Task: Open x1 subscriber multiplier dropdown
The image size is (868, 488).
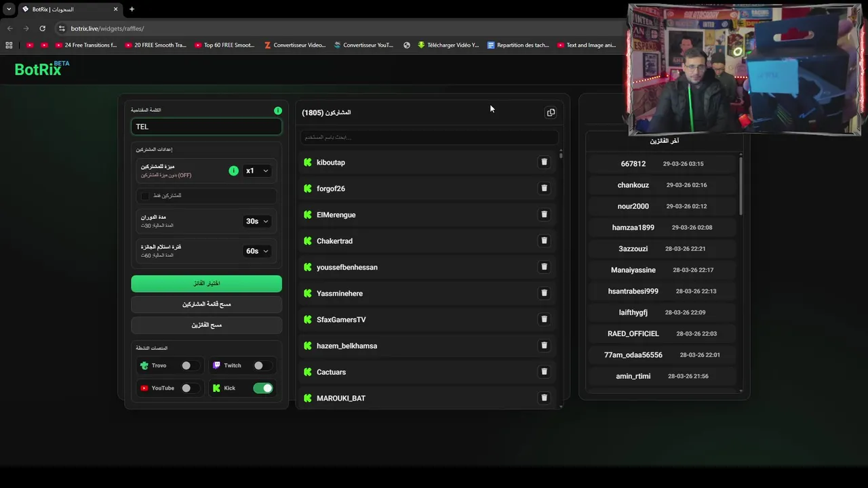Action: click(257, 171)
